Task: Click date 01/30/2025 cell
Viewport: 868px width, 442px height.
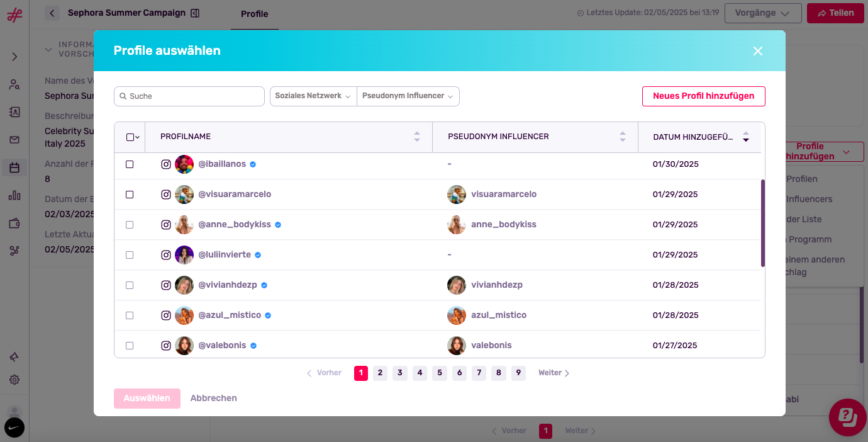Action: point(676,164)
